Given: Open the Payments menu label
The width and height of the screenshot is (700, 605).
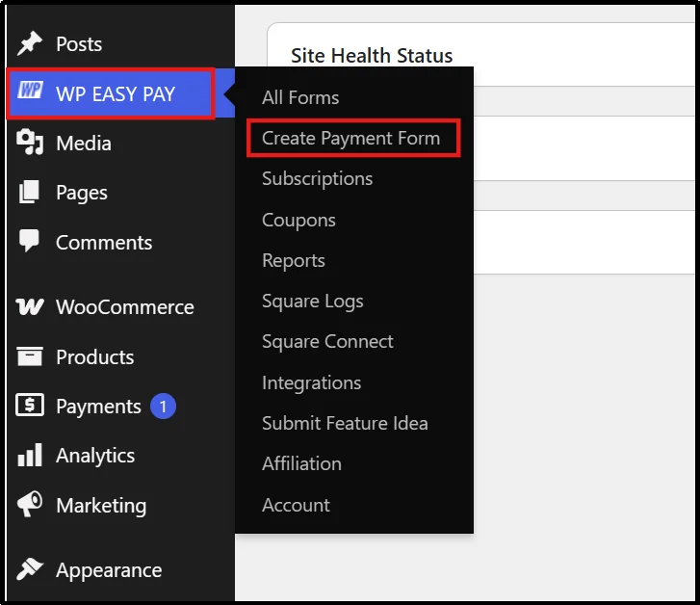Looking at the screenshot, I should coord(98,408).
